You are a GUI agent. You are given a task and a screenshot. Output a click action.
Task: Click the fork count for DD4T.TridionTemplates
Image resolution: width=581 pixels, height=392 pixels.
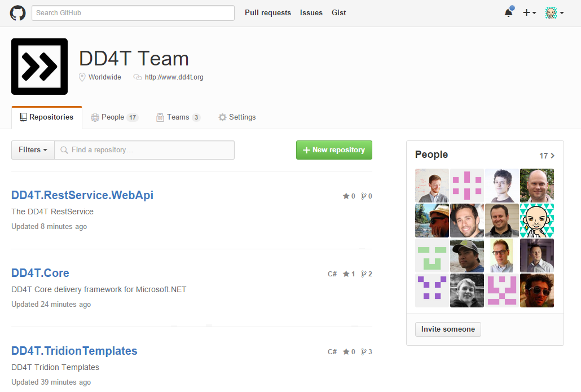click(x=367, y=351)
